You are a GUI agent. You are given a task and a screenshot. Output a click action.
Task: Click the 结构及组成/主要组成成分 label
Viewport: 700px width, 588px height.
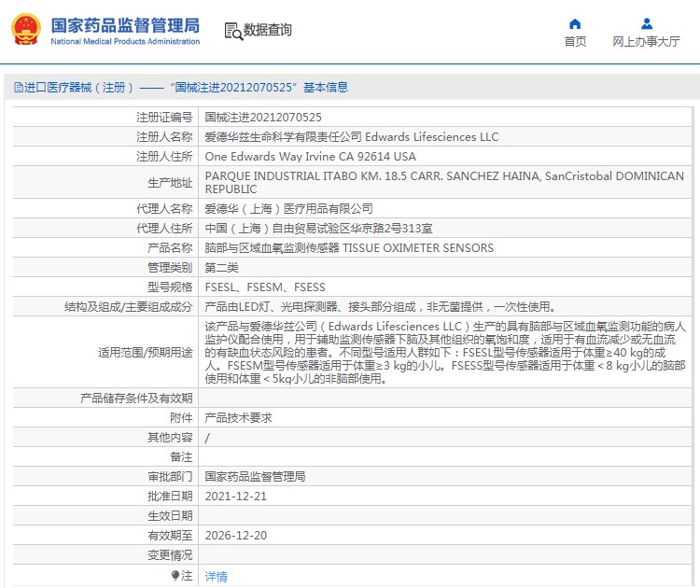tap(128, 307)
